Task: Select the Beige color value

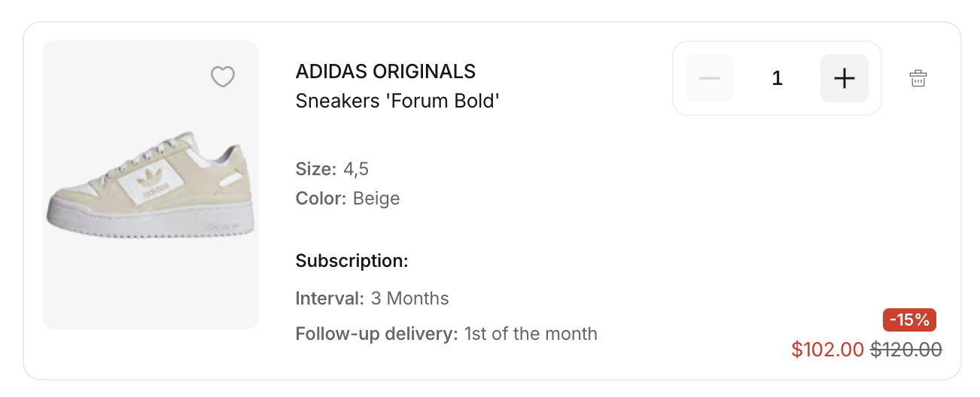Action: (x=376, y=198)
